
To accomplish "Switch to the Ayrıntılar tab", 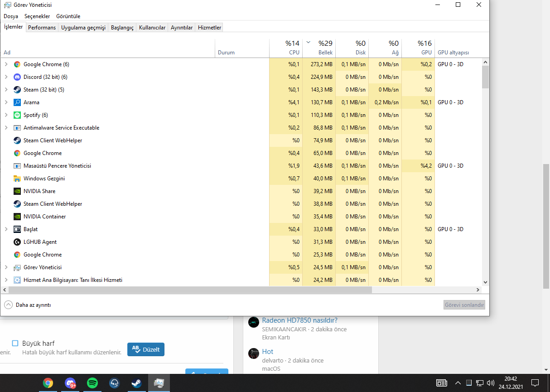I will [182, 28].
